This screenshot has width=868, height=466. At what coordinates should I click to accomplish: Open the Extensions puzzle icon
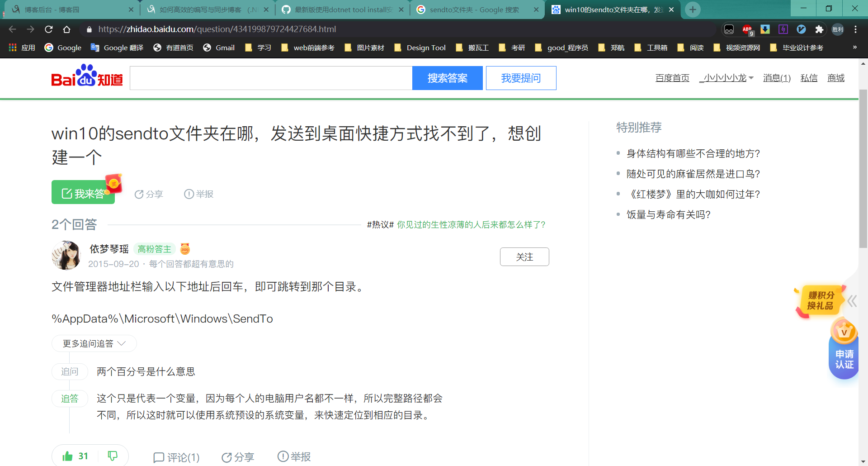pos(819,29)
